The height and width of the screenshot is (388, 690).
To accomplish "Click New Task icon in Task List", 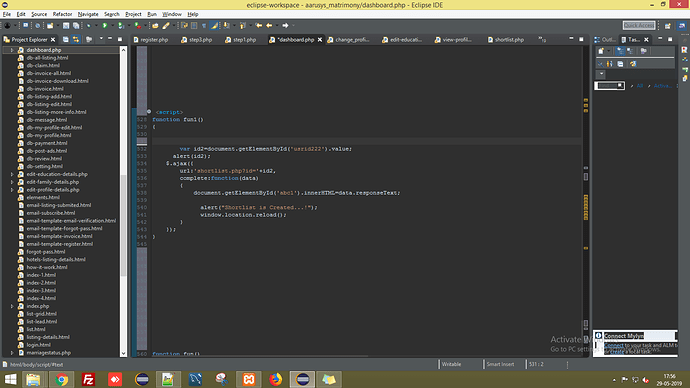I will coord(601,51).
